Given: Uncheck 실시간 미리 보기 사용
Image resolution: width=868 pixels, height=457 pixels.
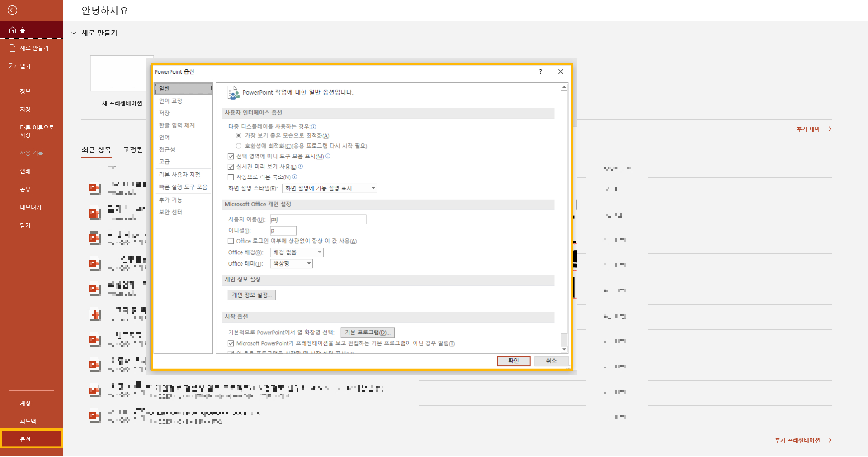Looking at the screenshot, I should click(231, 167).
